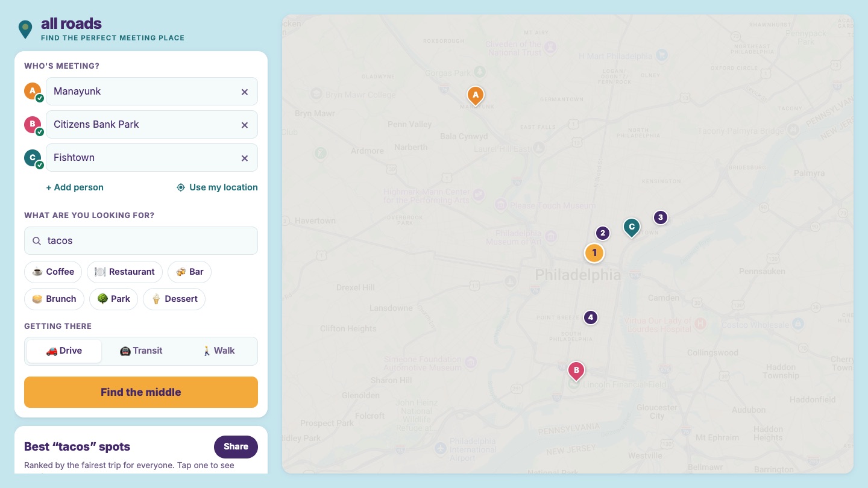
Task: Pick the Dessert category chip
Action: [x=174, y=299]
